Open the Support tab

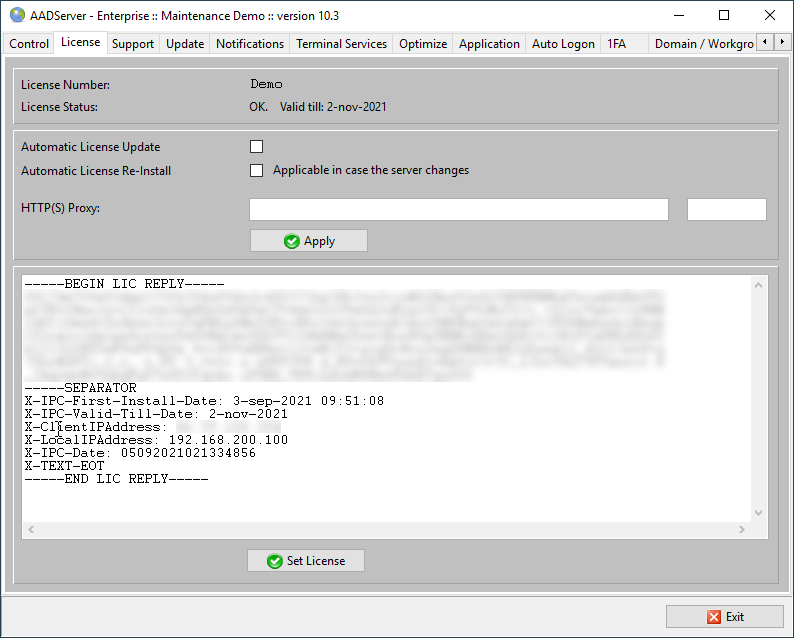click(x=133, y=44)
